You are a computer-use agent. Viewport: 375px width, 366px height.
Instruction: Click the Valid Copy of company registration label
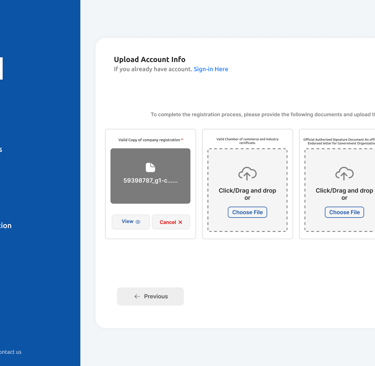[x=150, y=140]
